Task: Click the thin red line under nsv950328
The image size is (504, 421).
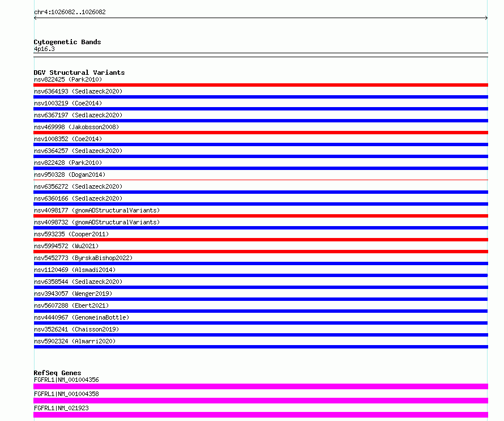Action: click(x=260, y=180)
